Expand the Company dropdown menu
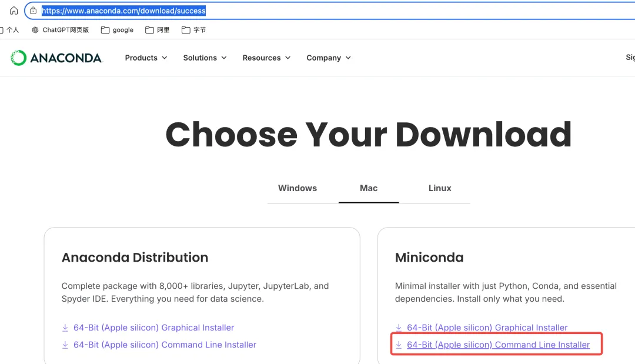Viewport: 635px width, 364px height. click(x=329, y=58)
